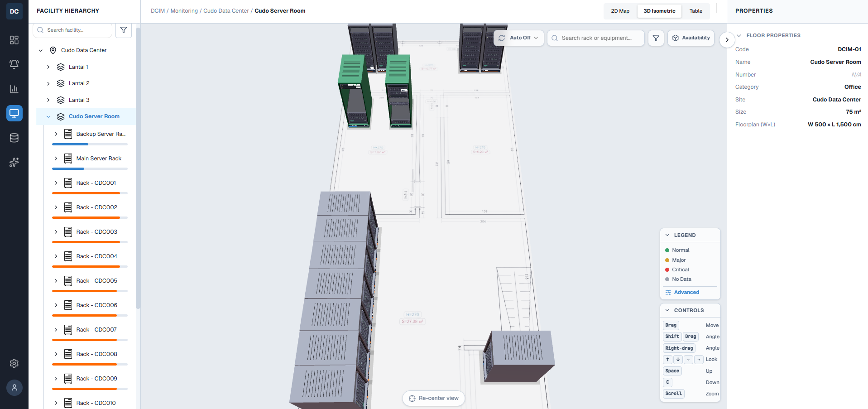Open the settings gear in sidebar

click(x=14, y=363)
